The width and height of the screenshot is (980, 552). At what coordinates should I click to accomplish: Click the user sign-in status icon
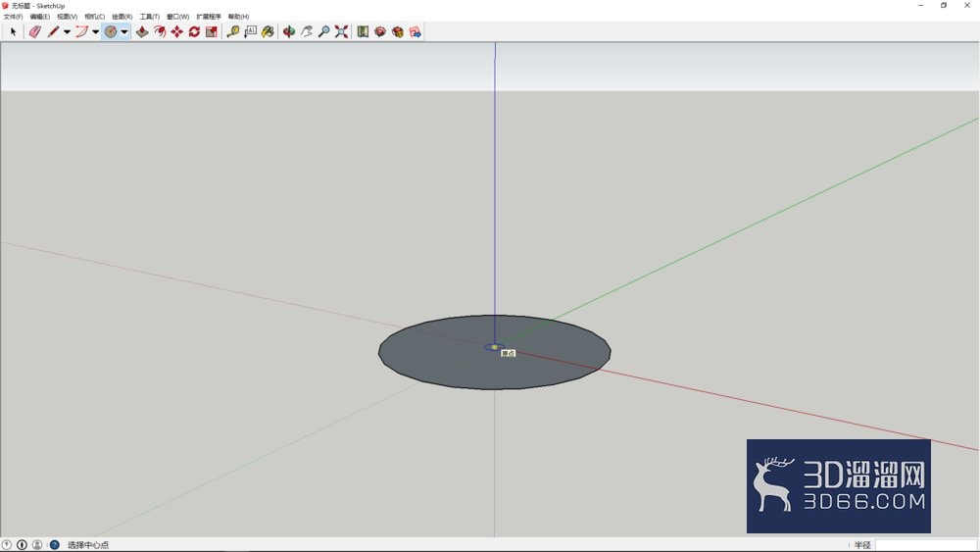pyautogui.click(x=37, y=544)
